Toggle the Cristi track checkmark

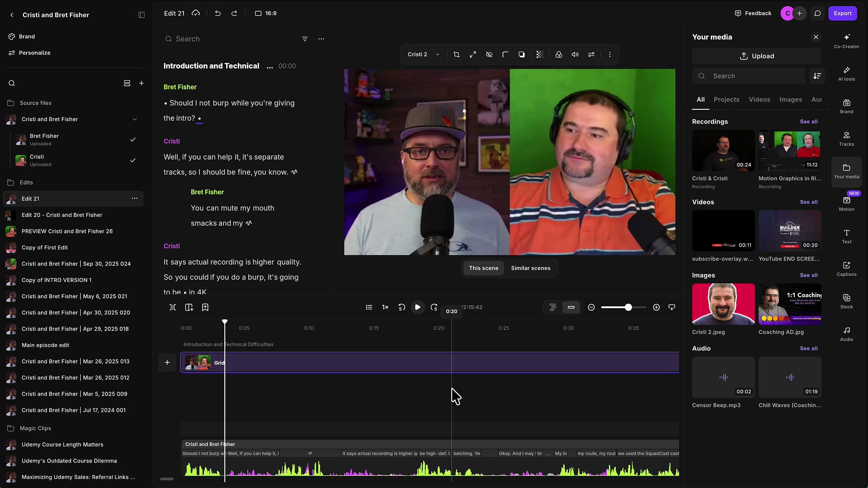click(133, 160)
